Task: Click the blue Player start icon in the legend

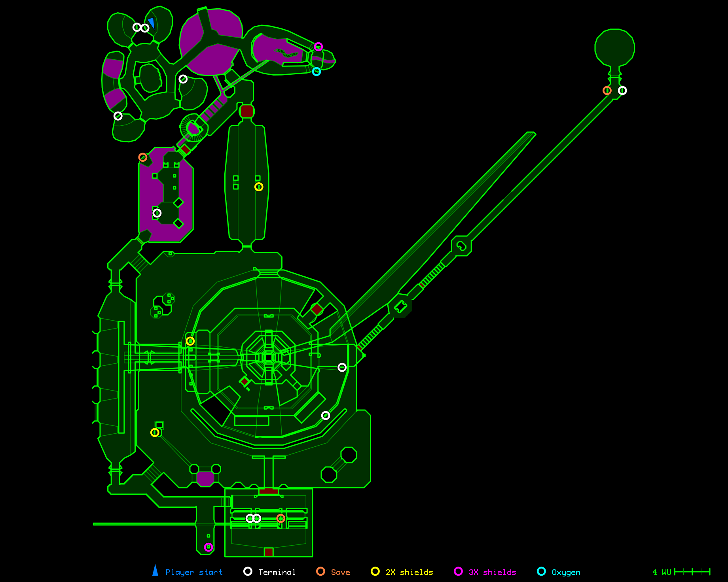Action: (x=155, y=570)
